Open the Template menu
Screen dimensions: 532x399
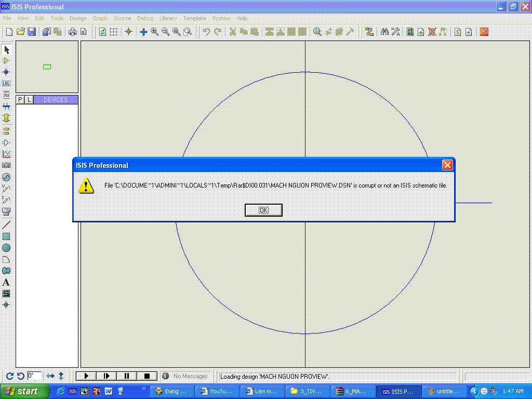point(194,18)
